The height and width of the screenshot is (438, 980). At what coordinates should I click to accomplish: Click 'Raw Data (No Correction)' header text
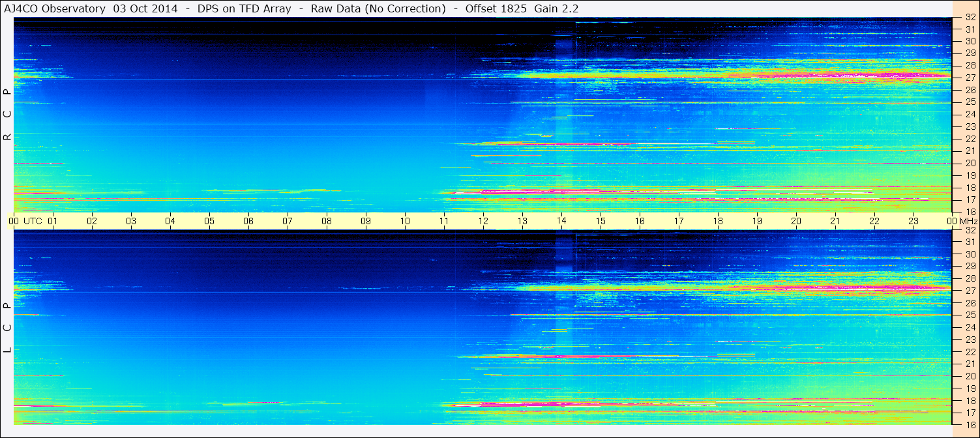click(378, 8)
